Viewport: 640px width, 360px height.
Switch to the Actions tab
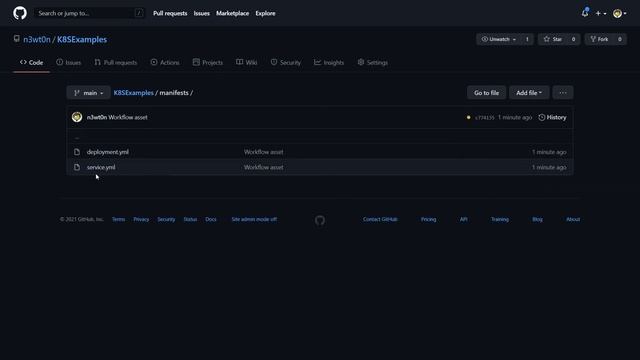165,62
